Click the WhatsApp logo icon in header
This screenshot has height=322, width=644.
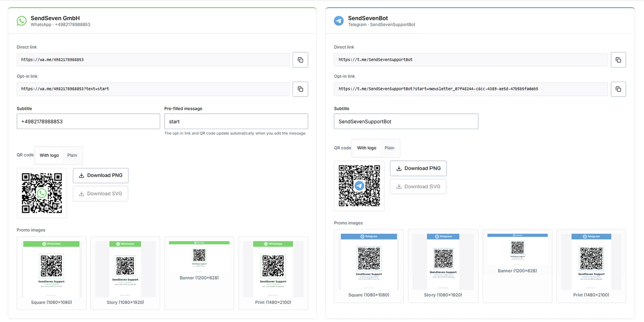point(22,21)
